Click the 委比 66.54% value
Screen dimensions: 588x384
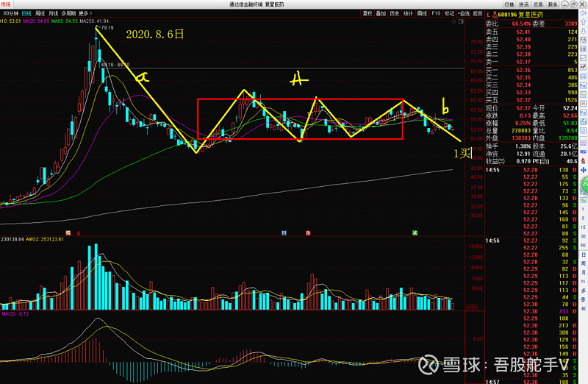pyautogui.click(x=521, y=24)
